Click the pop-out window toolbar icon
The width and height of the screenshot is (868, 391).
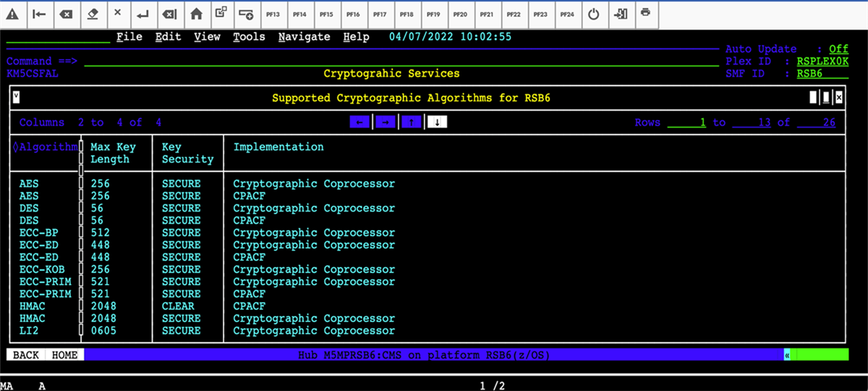221,14
